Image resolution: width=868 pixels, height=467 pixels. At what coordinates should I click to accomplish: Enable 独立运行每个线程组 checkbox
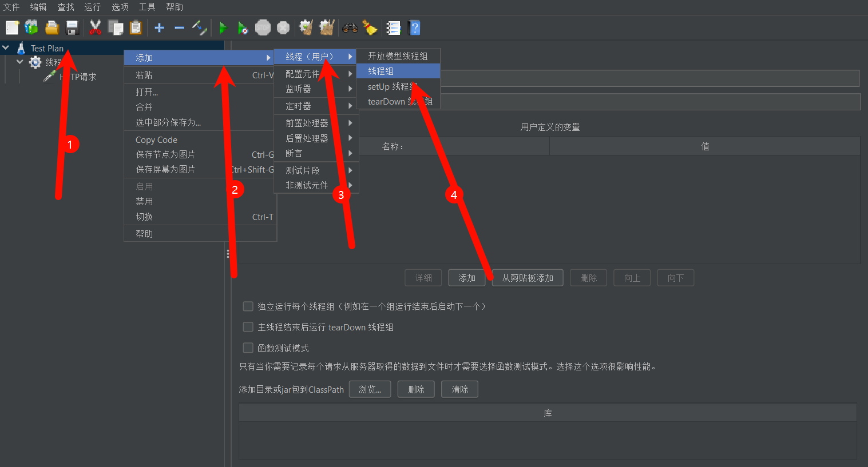point(248,306)
